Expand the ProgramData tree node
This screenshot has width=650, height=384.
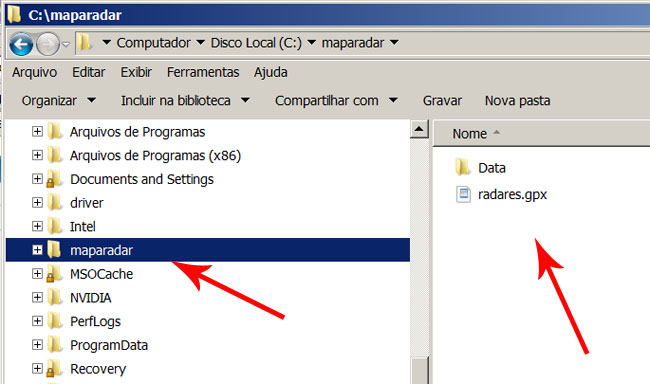tap(37, 345)
